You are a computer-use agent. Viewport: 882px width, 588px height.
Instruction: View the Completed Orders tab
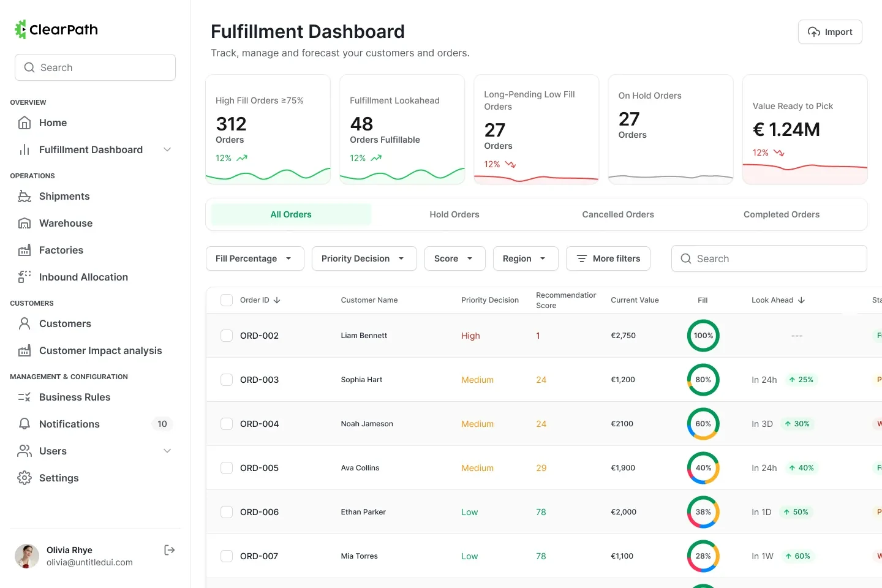[782, 214]
